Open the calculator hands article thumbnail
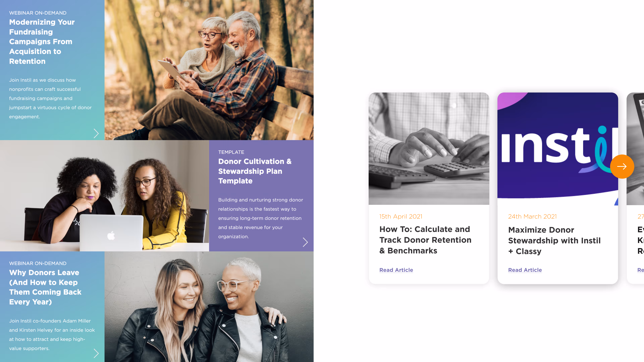This screenshot has height=362, width=644. 429,149
